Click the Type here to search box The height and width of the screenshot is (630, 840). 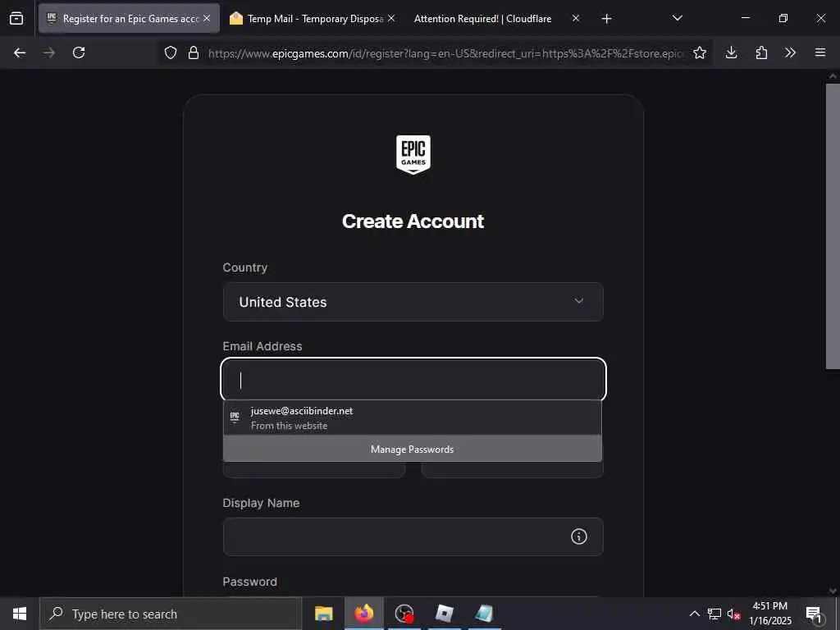point(171,614)
